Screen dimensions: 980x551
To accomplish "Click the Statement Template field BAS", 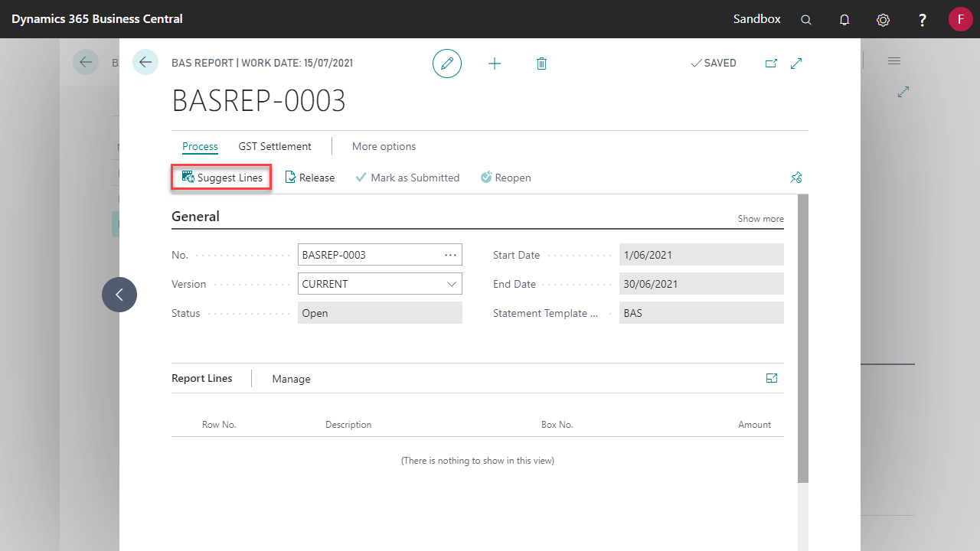I will 701,313.
